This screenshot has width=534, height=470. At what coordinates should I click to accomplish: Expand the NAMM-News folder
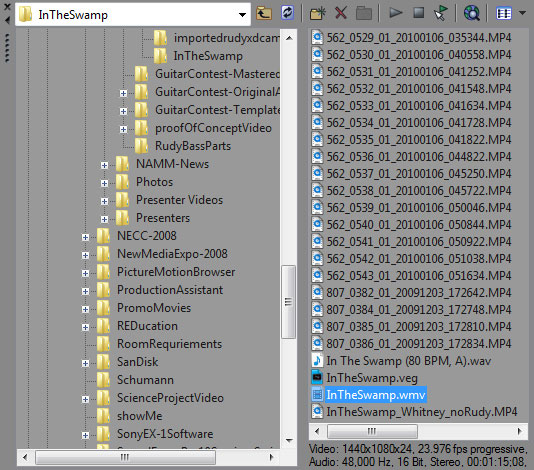pos(104,166)
